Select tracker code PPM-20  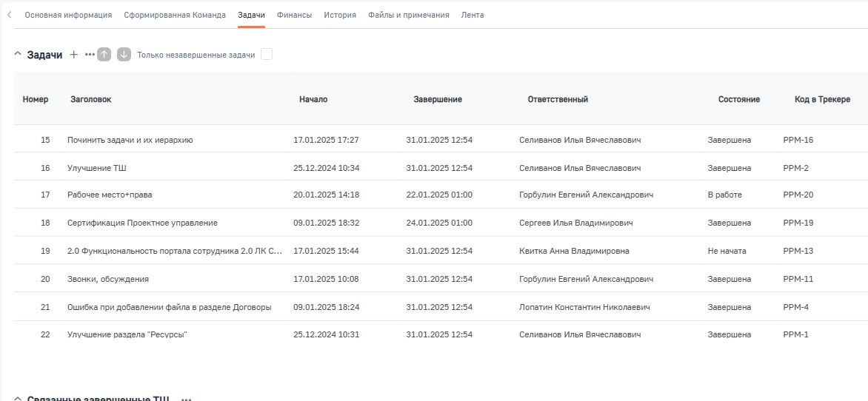tap(798, 195)
